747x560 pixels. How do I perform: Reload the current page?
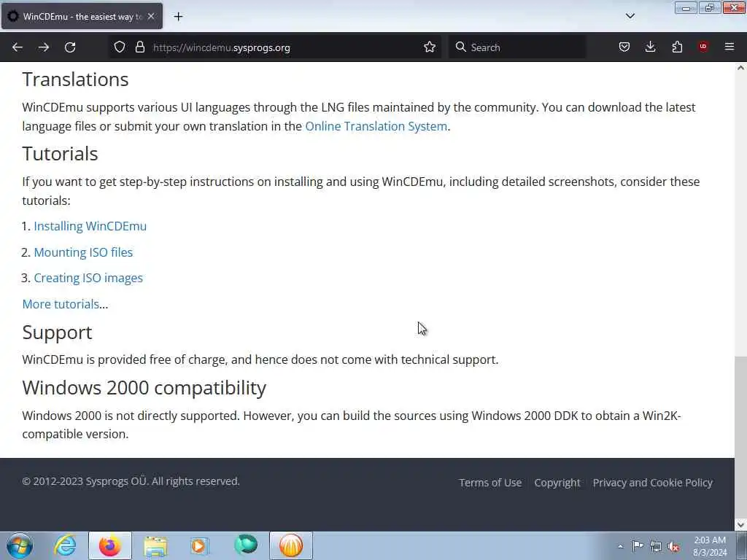70,47
